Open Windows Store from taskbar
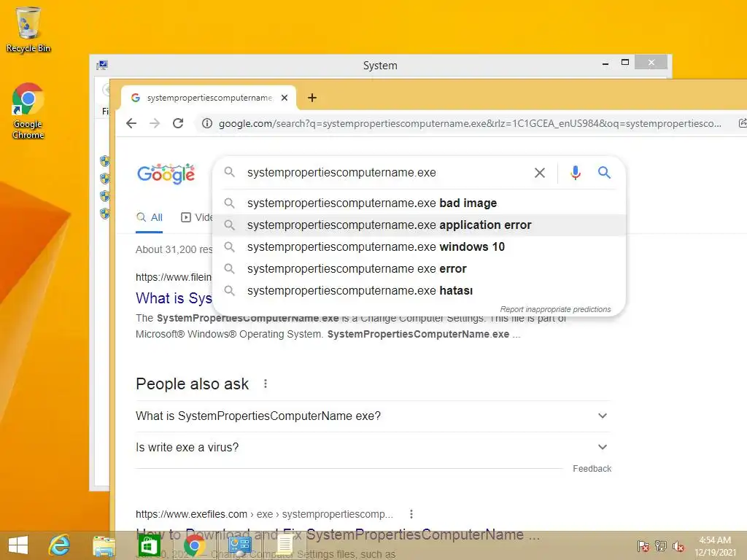Image resolution: width=747 pixels, height=560 pixels. 149,545
